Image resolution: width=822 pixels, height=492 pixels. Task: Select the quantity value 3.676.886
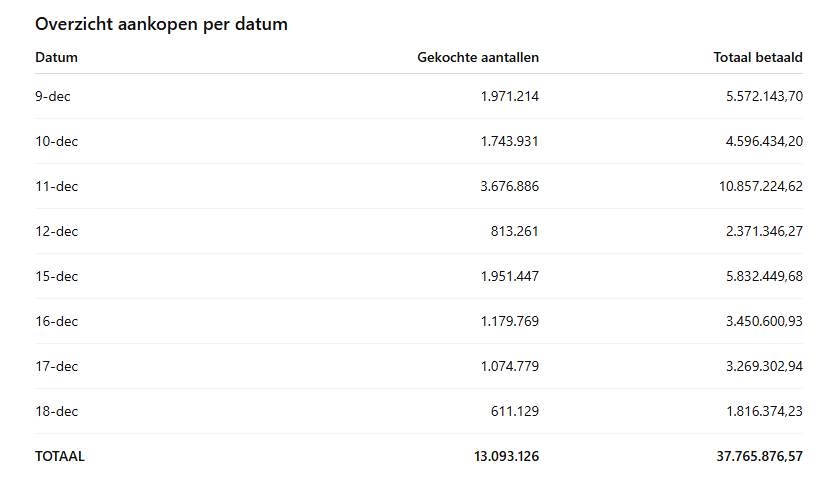(x=509, y=186)
